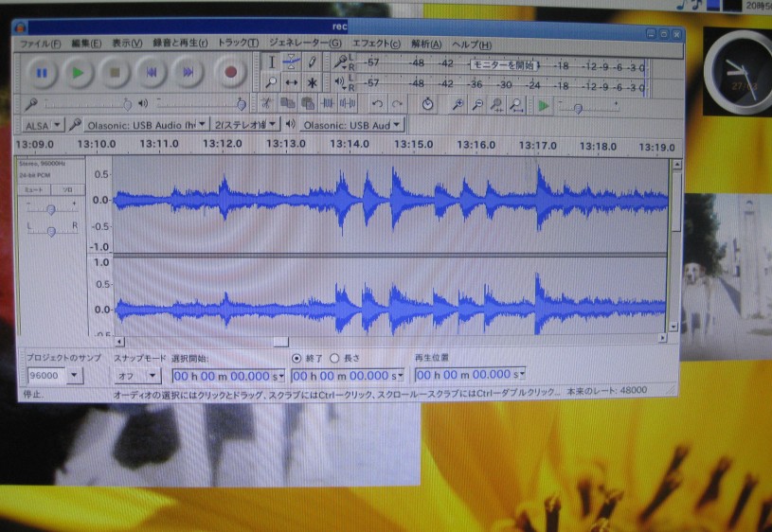Screen dimensions: 772x532
Task: Open the スナップモード オフ dropdown
Action: (136, 376)
